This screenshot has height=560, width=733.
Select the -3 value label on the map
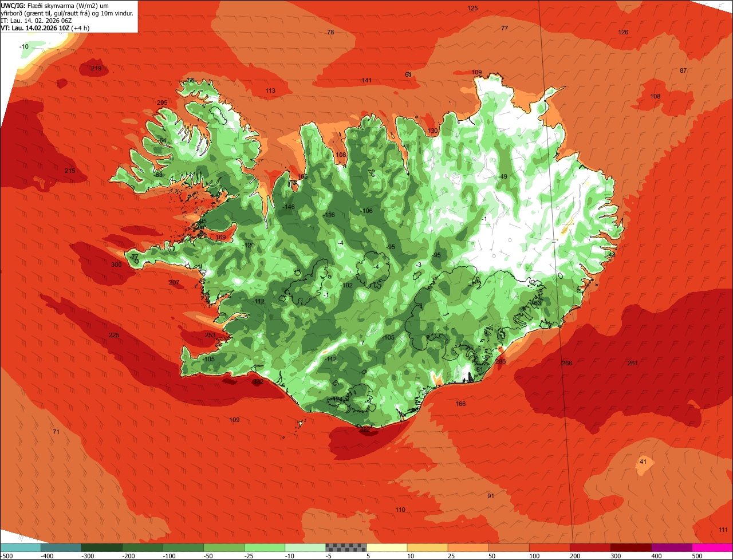(x=419, y=265)
